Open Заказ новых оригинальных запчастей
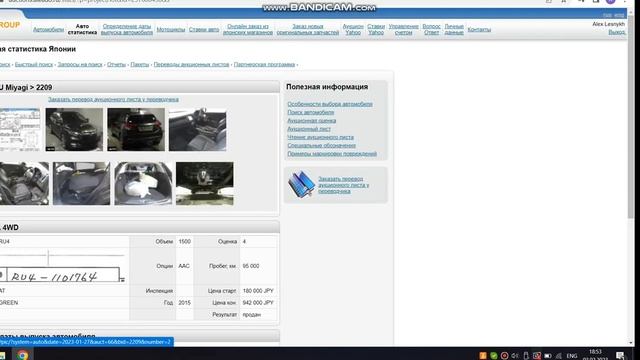Viewport: 640px width, 360px height. click(x=308, y=29)
